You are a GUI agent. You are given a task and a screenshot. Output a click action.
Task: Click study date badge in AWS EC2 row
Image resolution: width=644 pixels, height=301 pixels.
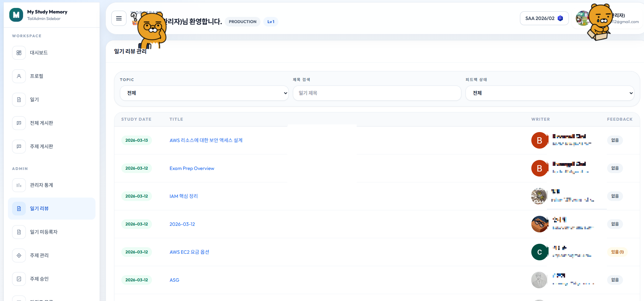pyautogui.click(x=136, y=252)
